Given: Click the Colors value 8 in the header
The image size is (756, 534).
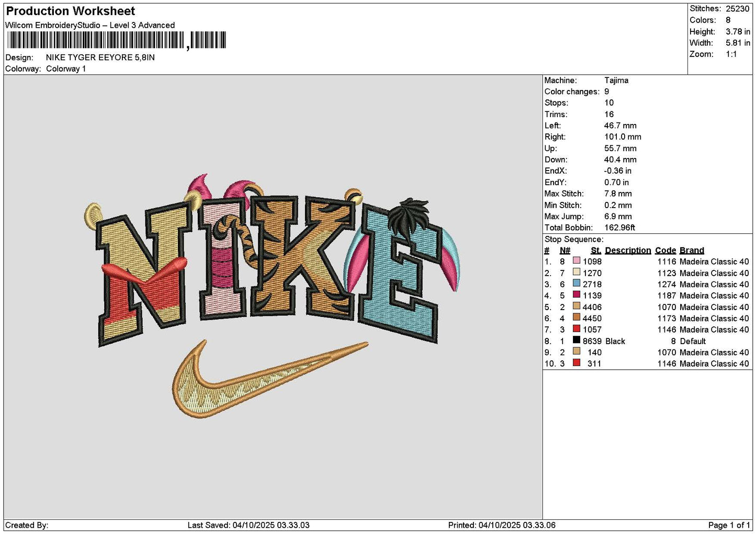Looking at the screenshot, I should [x=728, y=20].
